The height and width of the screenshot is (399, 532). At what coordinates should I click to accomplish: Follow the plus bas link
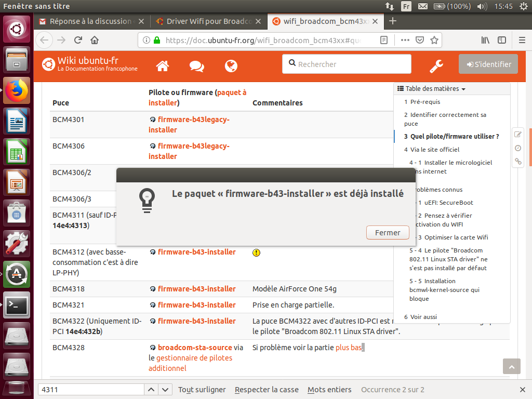pos(349,348)
